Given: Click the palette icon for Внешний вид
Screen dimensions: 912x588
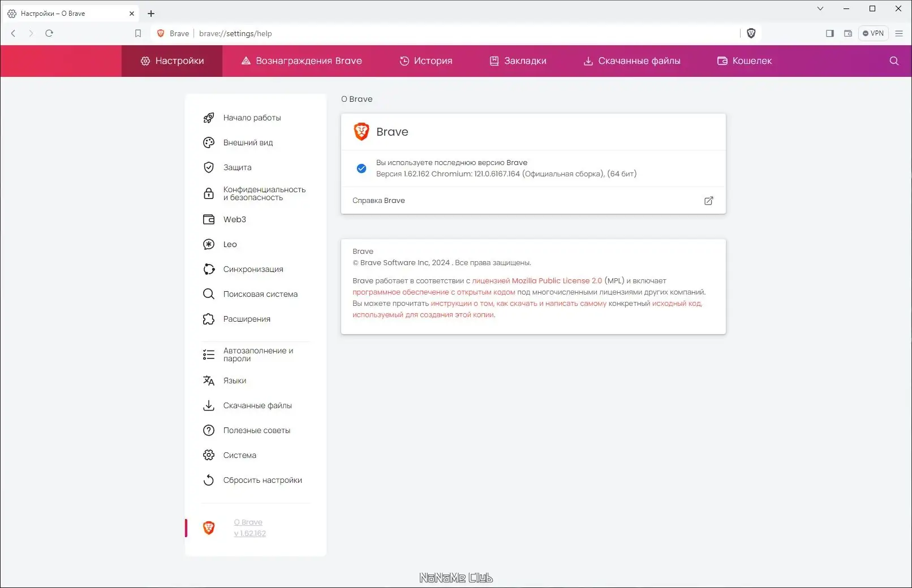Looking at the screenshot, I should (x=209, y=142).
